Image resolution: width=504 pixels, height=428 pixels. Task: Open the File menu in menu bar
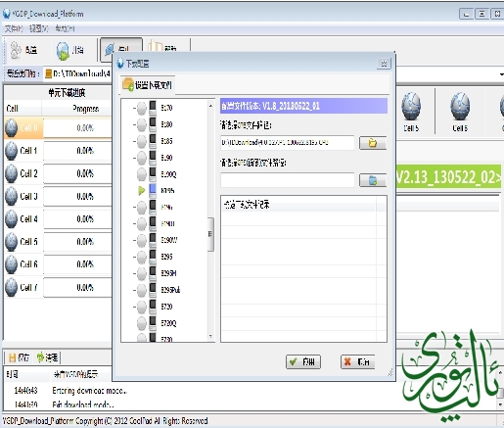click(14, 28)
